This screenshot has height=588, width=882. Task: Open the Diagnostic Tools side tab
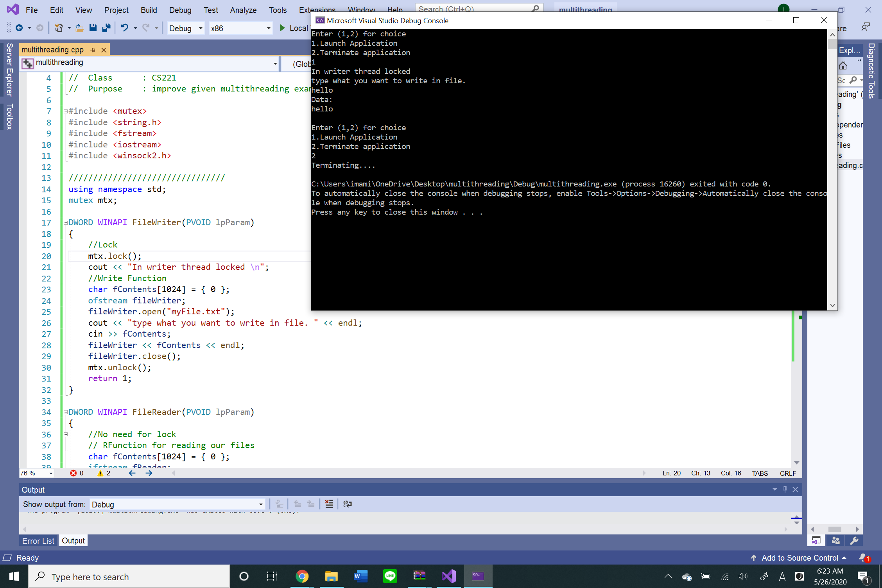[871, 71]
